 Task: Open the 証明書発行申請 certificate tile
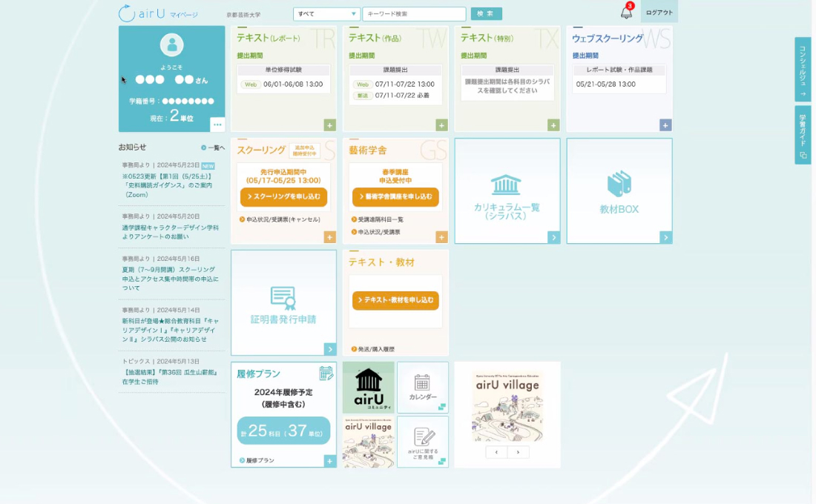click(283, 302)
